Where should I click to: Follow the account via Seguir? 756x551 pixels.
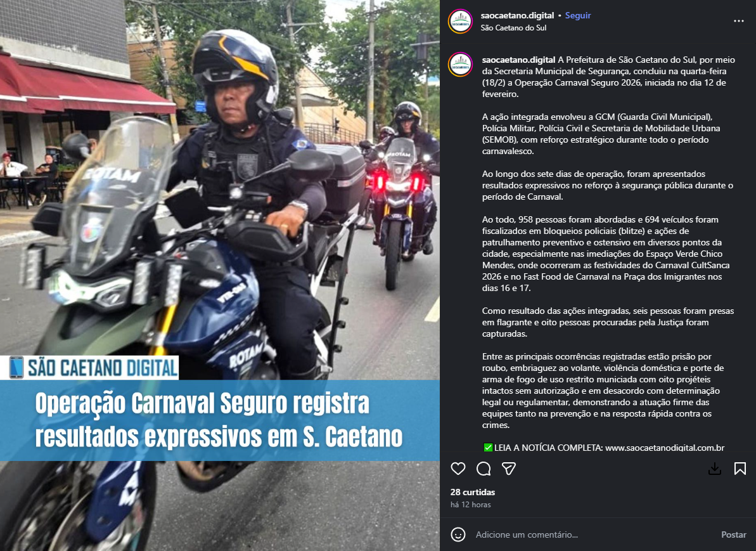(577, 15)
